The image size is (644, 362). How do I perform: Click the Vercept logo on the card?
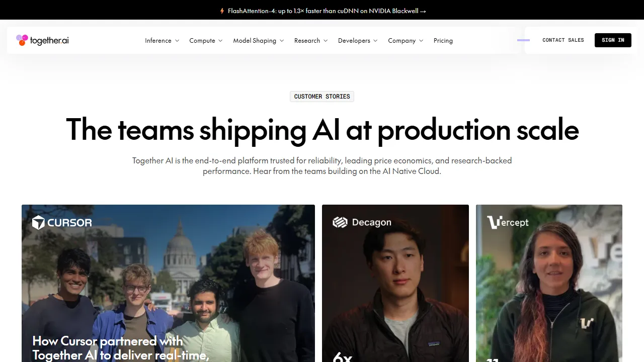pos(508,222)
